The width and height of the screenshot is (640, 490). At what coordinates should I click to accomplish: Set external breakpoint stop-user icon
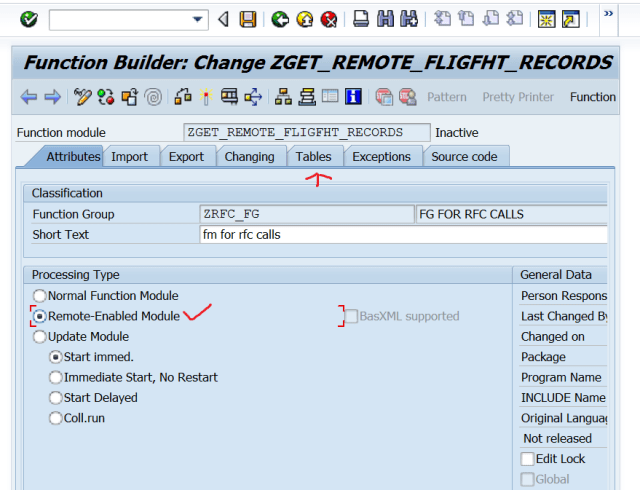click(x=408, y=97)
